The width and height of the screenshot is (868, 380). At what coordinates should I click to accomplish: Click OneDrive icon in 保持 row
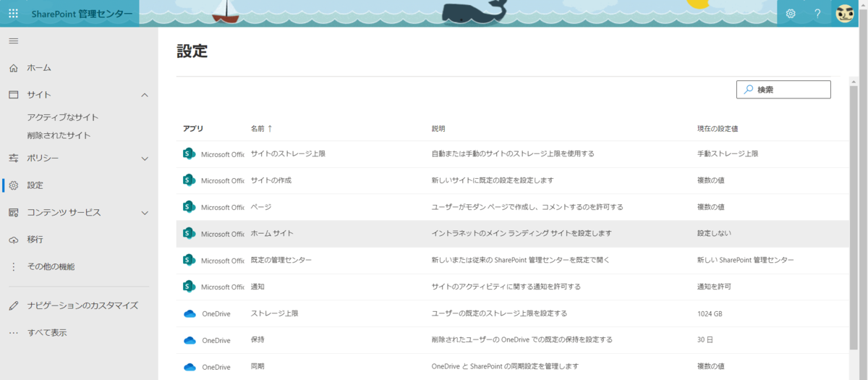[190, 340]
